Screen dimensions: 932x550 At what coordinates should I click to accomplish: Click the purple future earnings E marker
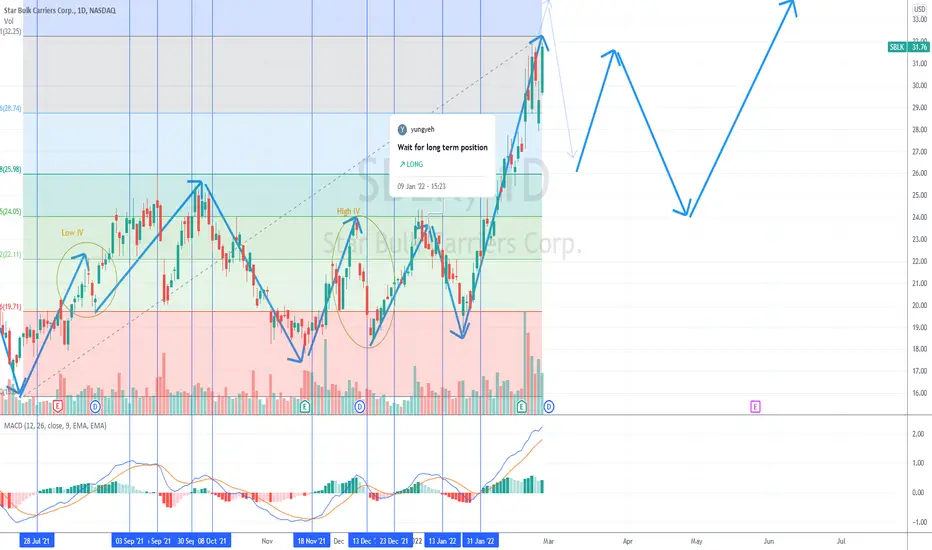755,407
